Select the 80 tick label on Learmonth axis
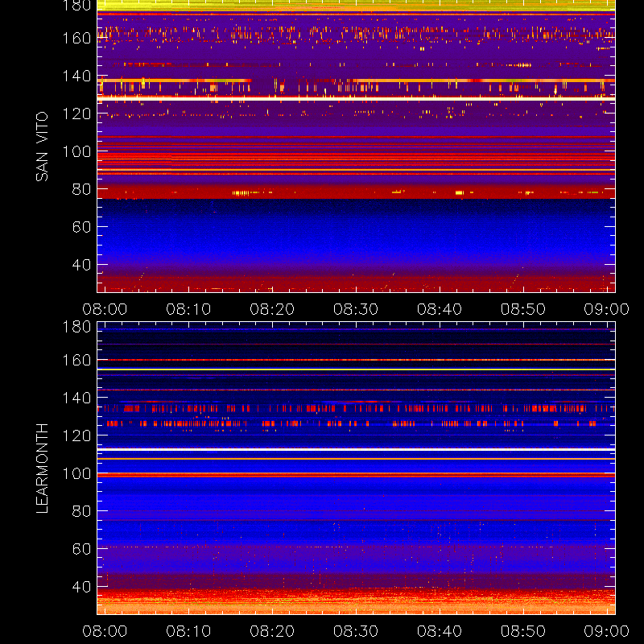Viewport: 644px width, 644px height. [x=81, y=511]
